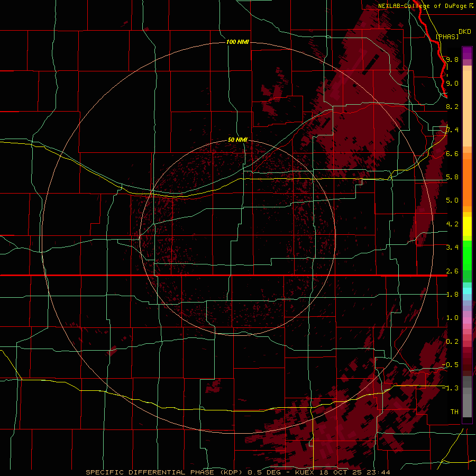Click the 2.6 legend value
Image resolution: width=476 pixels, height=476 pixels.
(452, 271)
